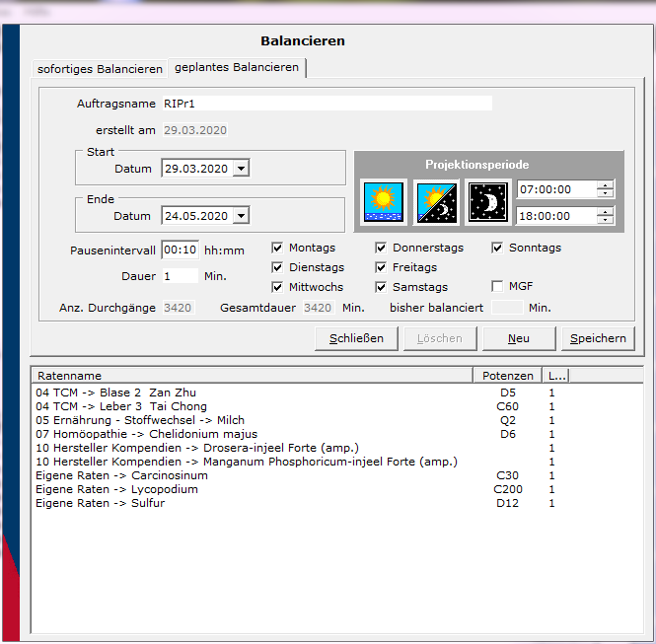This screenshot has width=656, height=644.
Task: Toggle the Montags checkbox
Action: click(277, 248)
